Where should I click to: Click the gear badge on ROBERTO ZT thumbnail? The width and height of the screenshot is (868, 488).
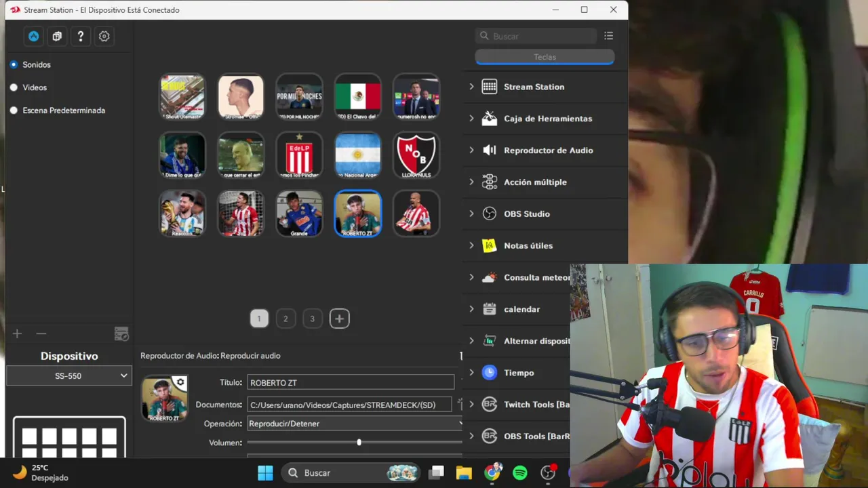click(x=180, y=383)
